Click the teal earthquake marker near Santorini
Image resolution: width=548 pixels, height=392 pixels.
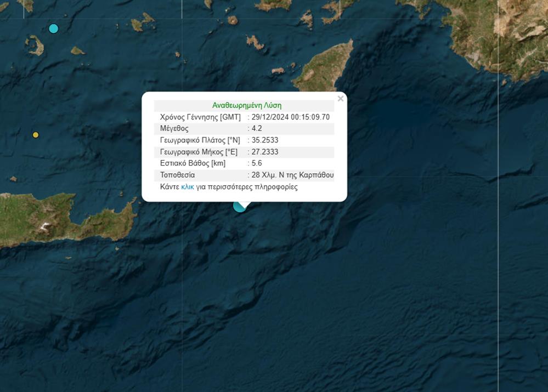53,29
